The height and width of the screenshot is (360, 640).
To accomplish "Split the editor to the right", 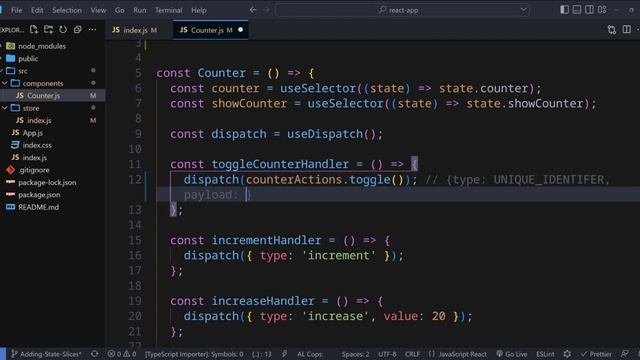I will 627,29.
